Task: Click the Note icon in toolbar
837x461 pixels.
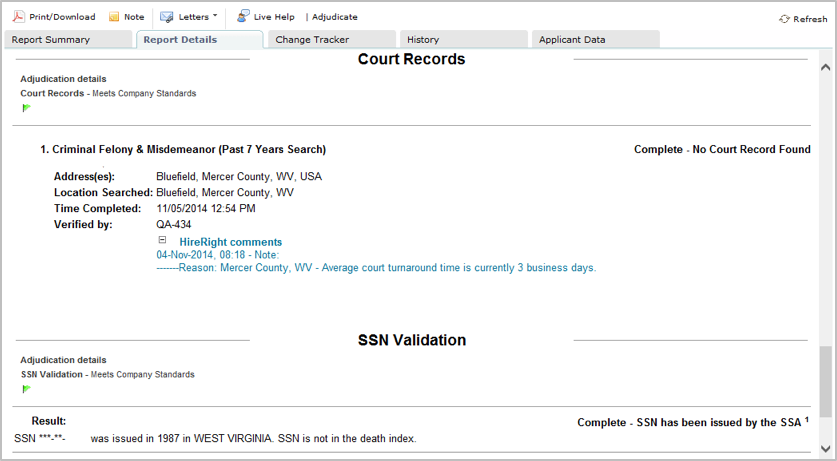Action: click(114, 17)
